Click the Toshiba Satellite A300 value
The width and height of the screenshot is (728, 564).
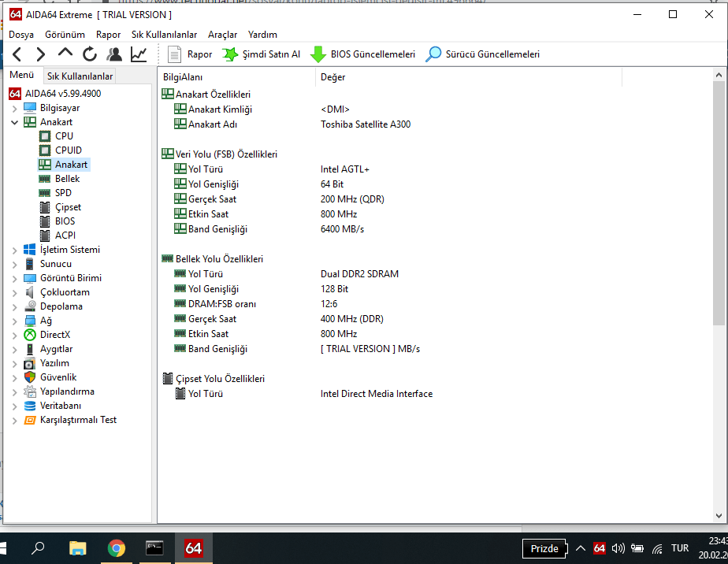pyautogui.click(x=366, y=124)
